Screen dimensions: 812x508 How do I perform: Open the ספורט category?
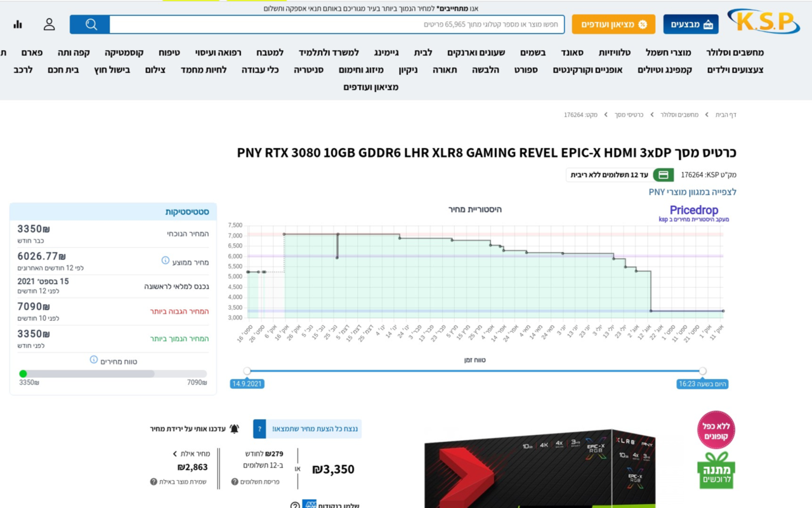[526, 70]
